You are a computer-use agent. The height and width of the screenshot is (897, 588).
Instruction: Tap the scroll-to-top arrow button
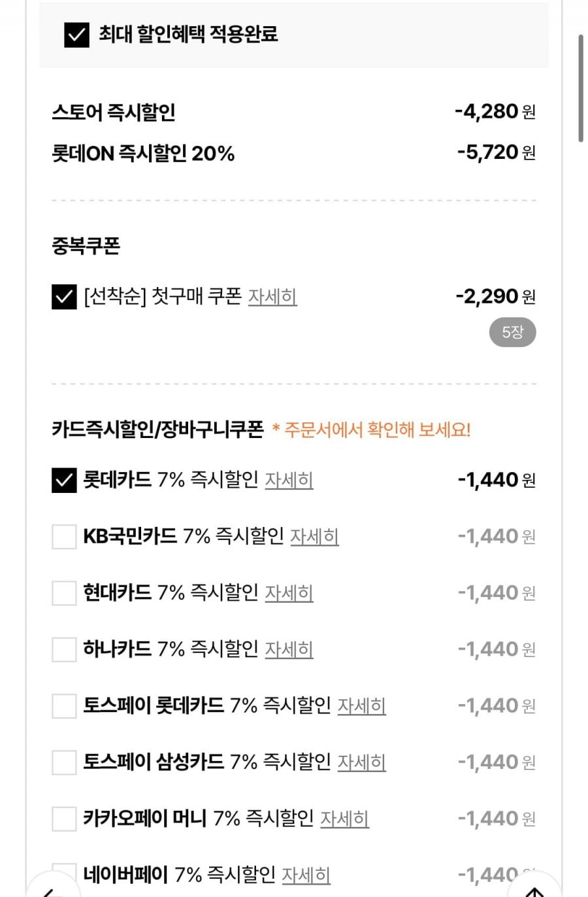tap(536, 889)
